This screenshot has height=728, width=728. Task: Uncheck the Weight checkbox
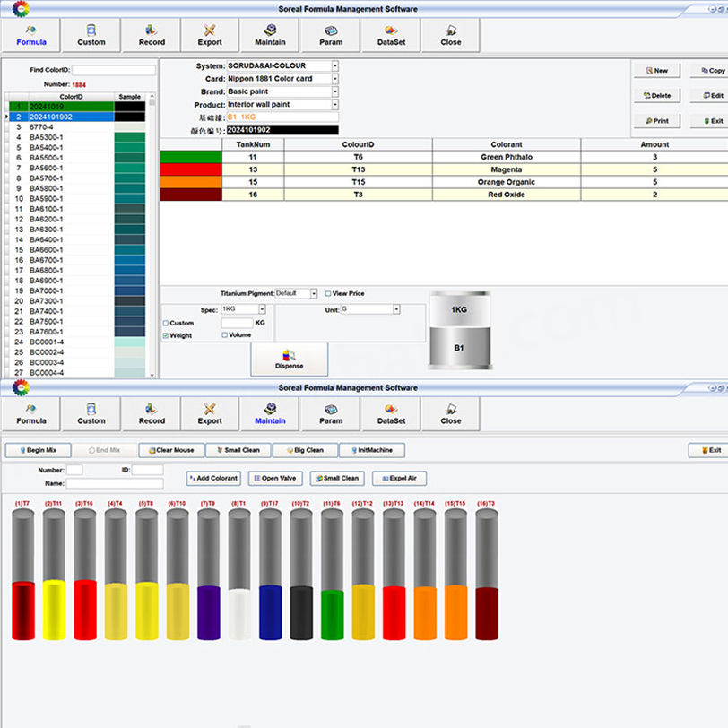166,335
